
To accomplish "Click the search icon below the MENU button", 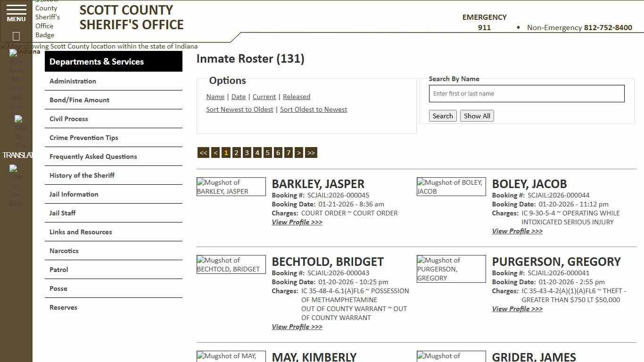I will 16,36.
